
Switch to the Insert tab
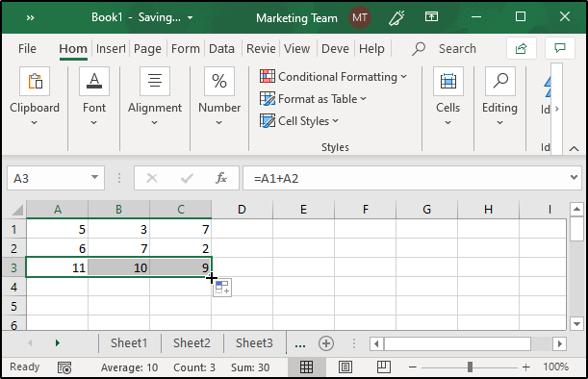(111, 48)
